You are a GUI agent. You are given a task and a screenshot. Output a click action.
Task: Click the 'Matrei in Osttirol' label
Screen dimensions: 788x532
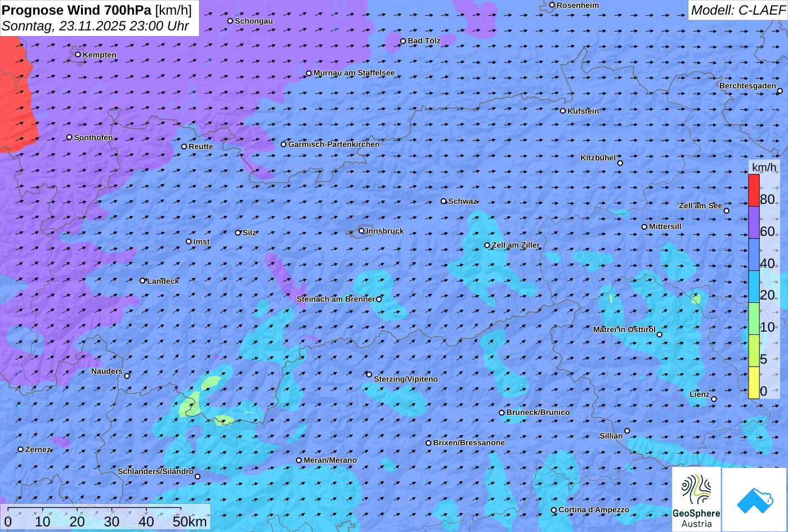[624, 329]
